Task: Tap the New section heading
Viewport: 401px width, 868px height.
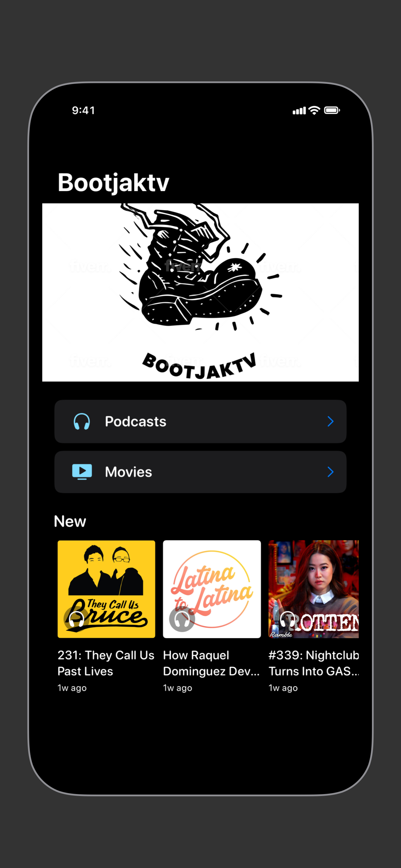Action: (70, 521)
